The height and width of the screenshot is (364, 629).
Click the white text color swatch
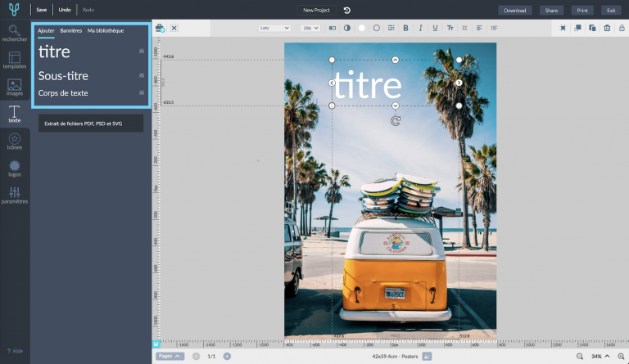point(362,28)
